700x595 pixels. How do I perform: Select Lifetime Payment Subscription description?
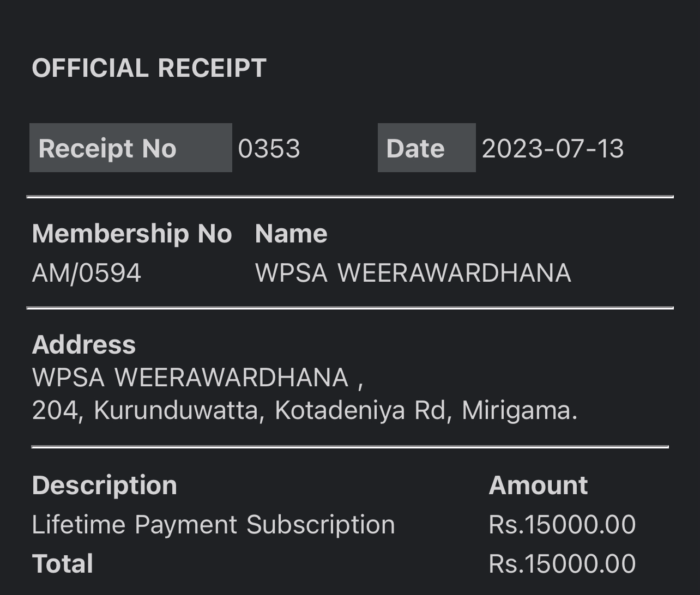pyautogui.click(x=213, y=525)
